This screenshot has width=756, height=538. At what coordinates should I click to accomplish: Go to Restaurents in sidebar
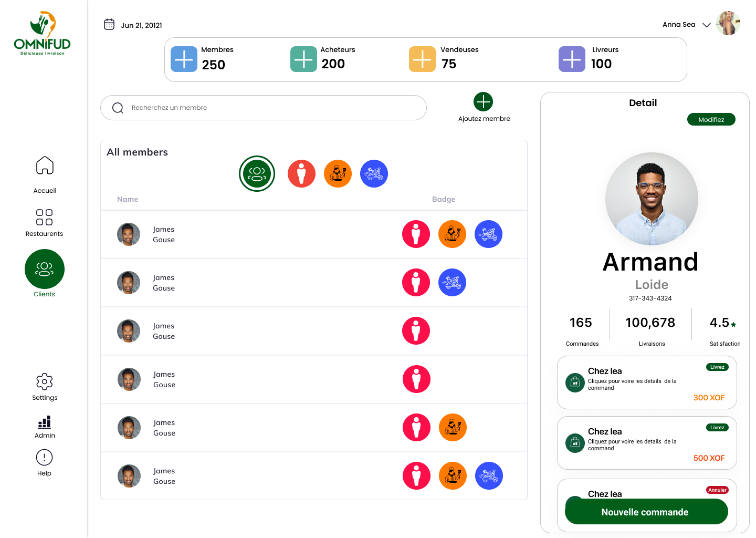point(44,217)
